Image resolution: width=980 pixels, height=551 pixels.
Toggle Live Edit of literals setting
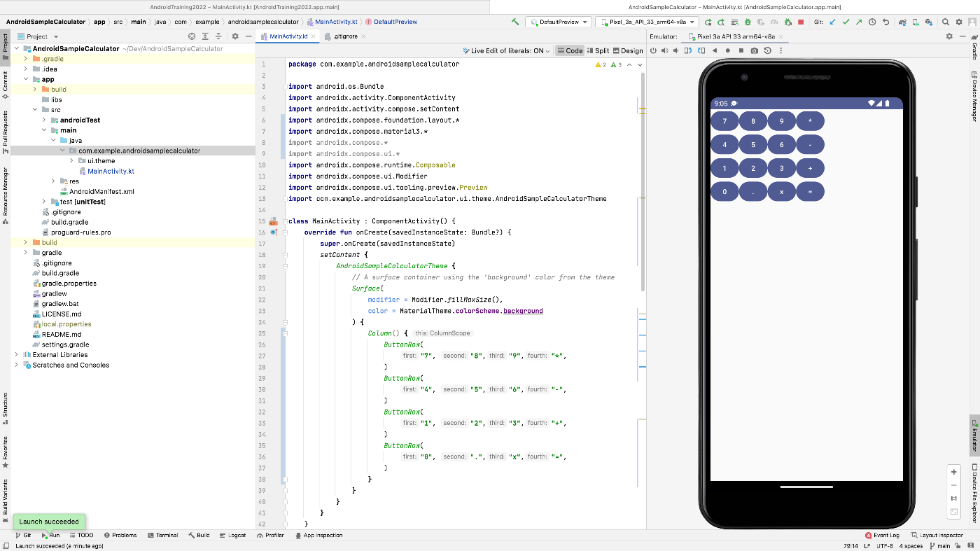[x=507, y=50]
